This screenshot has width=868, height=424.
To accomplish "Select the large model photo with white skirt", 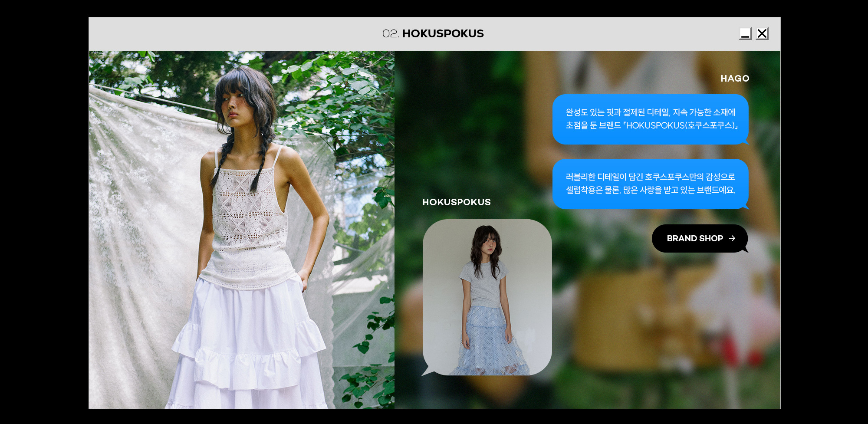I will point(242,230).
